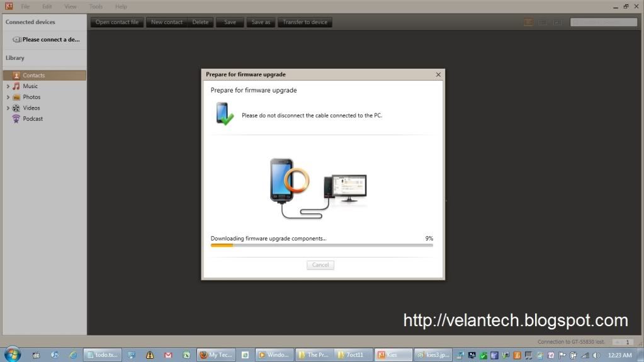Screen dimensions: 644x362
Task: Open the File menu
Action: click(x=25, y=6)
